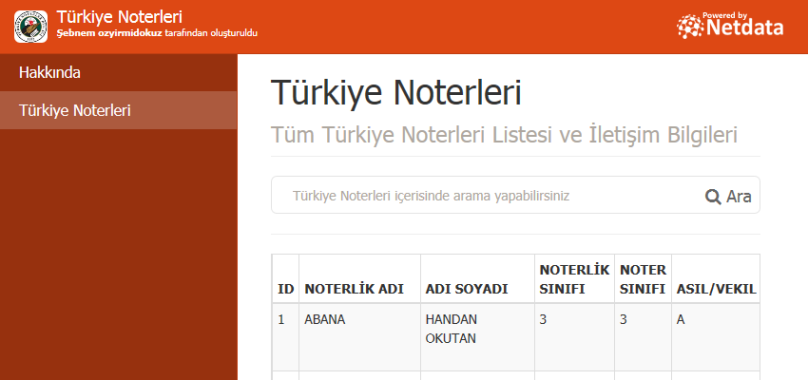
Task: Click the Türkiye Noterleri emblem logo
Action: pyautogui.click(x=31, y=27)
